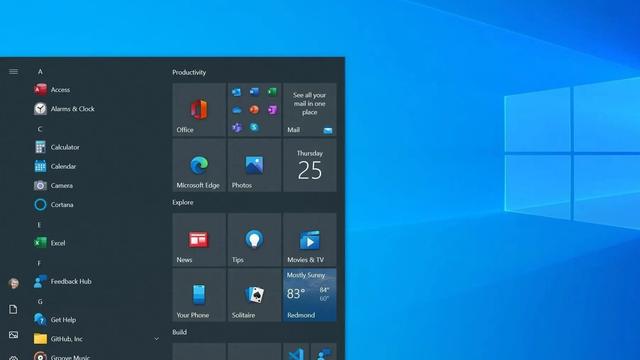
Task: Click the Skype icon in tile folder
Action: (x=254, y=127)
